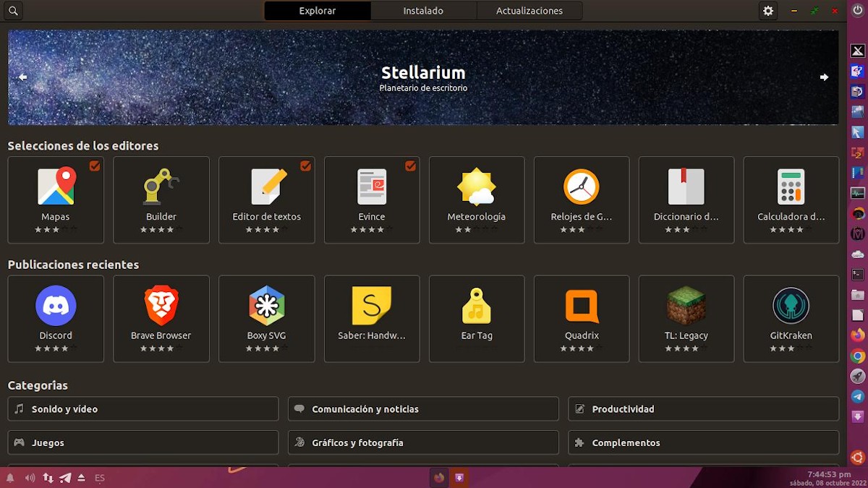The width and height of the screenshot is (868, 488).
Task: Select the Boxy SVG application
Action: pyautogui.click(x=266, y=318)
